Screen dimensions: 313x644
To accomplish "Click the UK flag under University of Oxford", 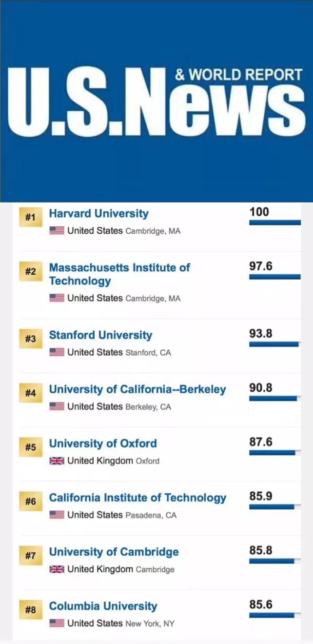I will tap(57, 461).
